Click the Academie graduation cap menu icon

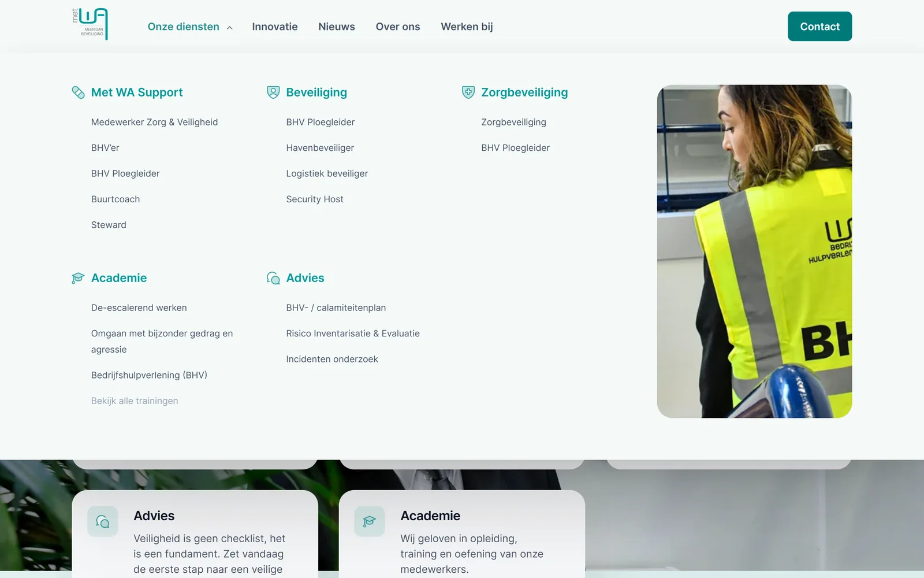pos(78,278)
